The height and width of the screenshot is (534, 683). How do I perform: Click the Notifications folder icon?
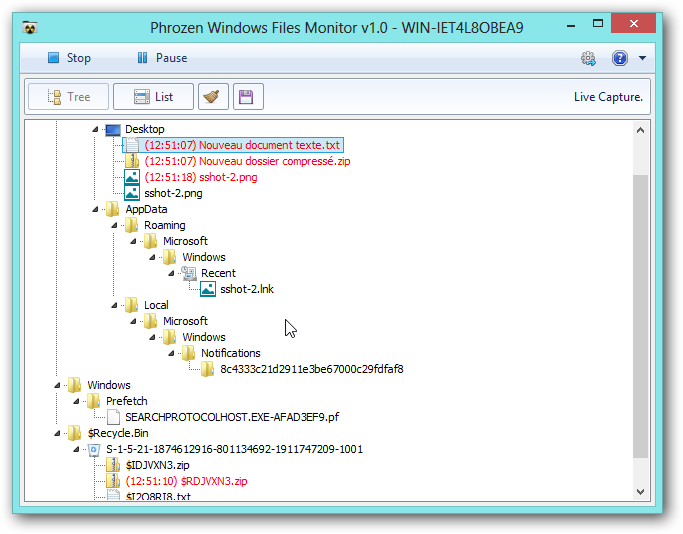pyautogui.click(x=189, y=353)
